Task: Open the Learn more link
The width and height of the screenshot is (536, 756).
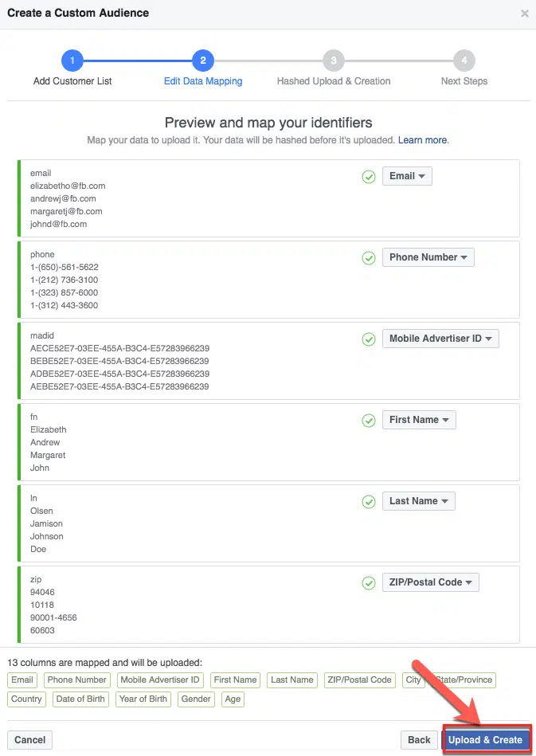Action: (x=422, y=139)
